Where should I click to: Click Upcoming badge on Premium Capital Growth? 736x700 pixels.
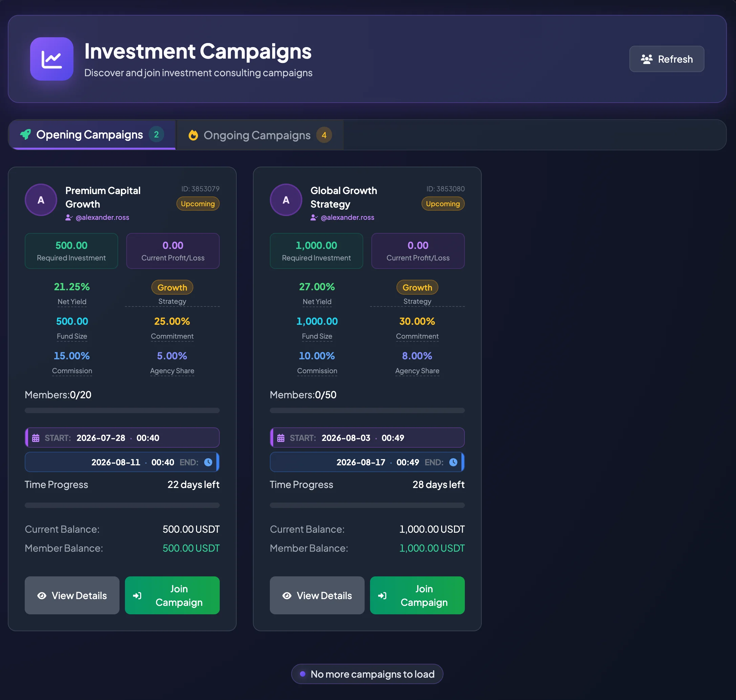click(x=198, y=204)
